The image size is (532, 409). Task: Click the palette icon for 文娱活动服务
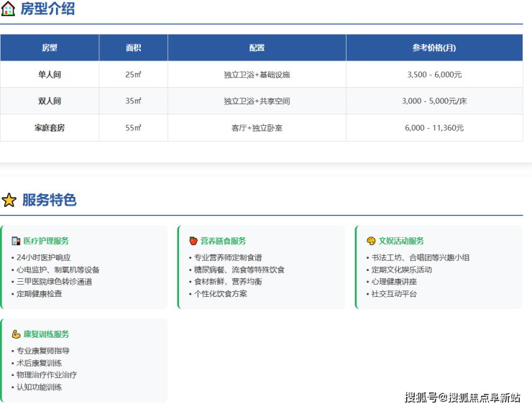point(371,241)
